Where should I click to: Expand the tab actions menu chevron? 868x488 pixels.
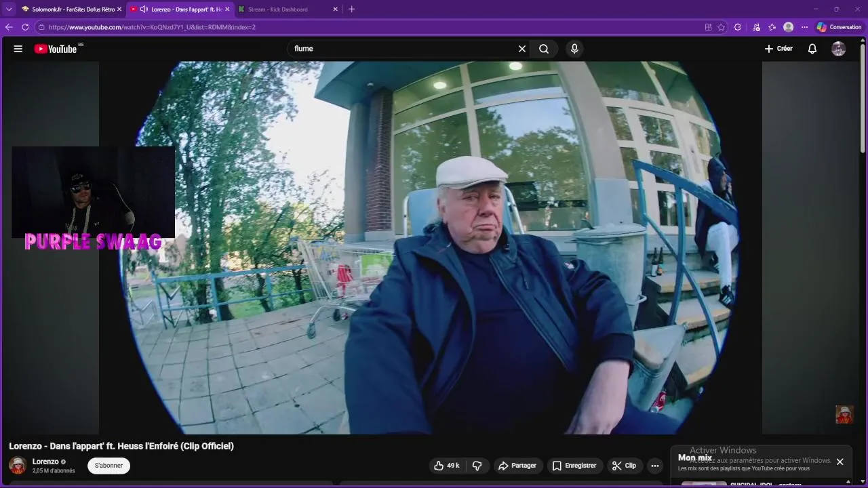coord(8,9)
